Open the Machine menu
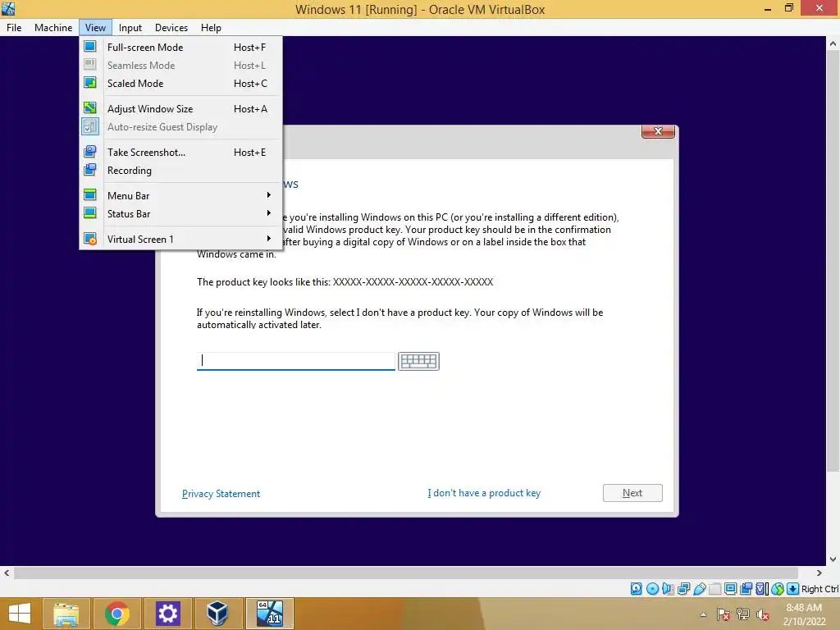Image resolution: width=840 pixels, height=630 pixels. [53, 27]
